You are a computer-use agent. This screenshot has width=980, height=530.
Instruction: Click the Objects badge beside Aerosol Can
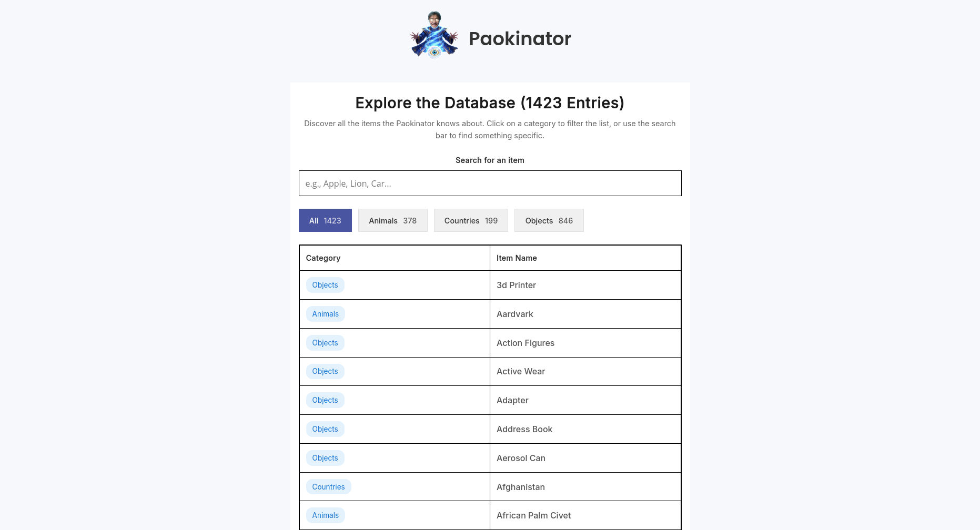coord(325,457)
